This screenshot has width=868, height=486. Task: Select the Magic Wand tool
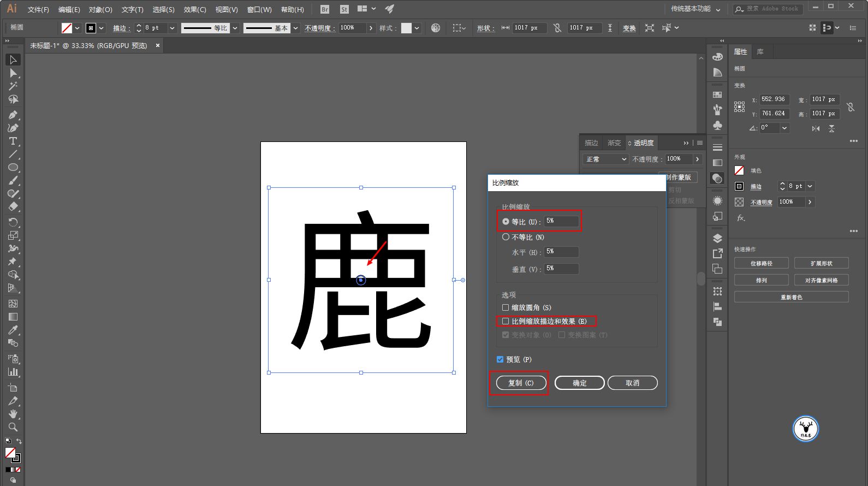click(13, 86)
